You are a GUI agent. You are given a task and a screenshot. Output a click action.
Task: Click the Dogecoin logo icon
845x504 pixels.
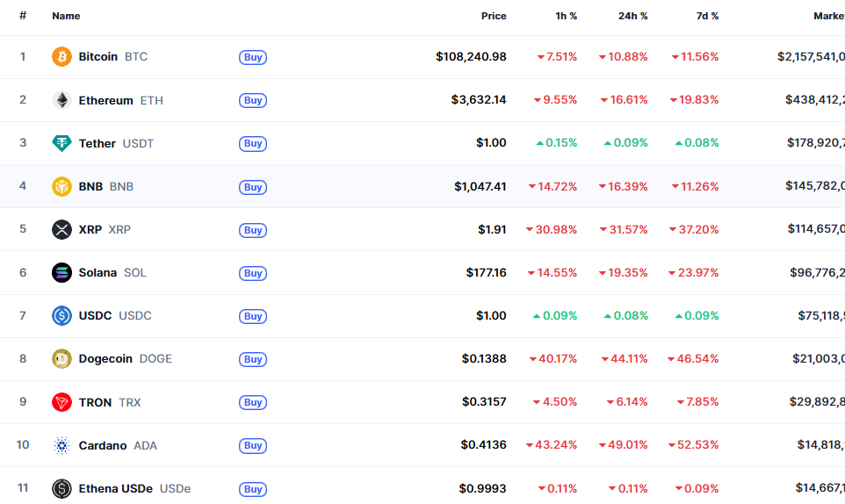point(61,358)
